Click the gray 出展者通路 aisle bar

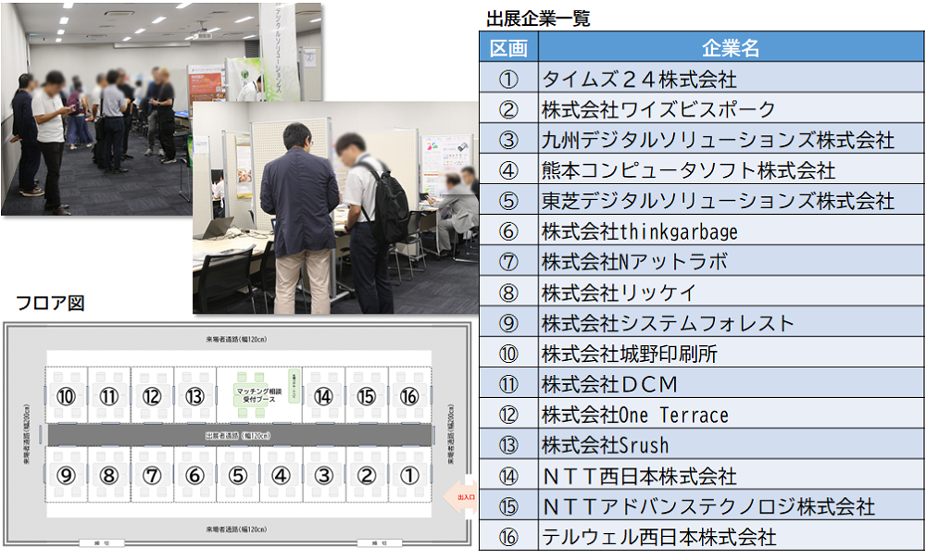(239, 435)
